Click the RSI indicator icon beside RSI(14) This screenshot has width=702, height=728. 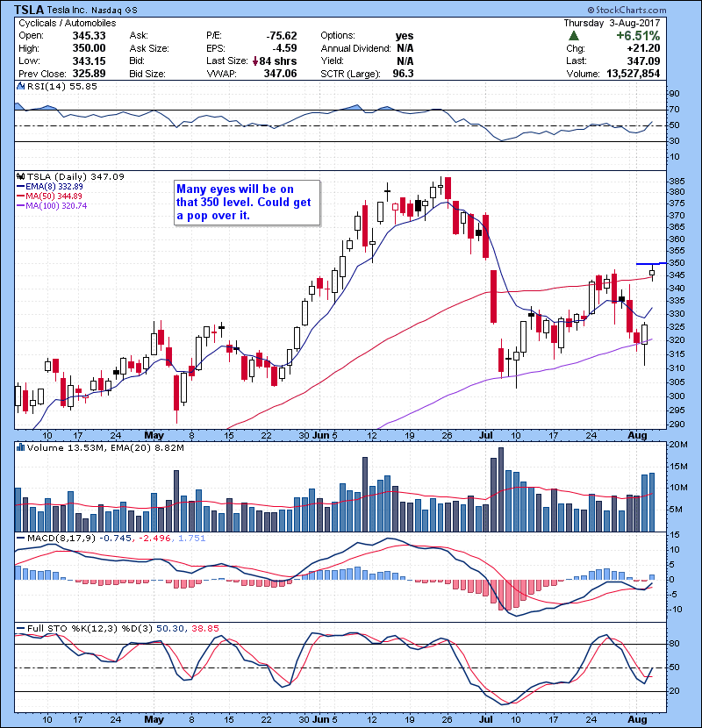[20, 86]
